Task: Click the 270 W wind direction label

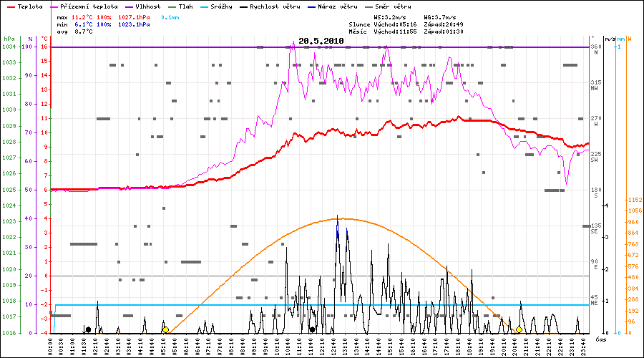Action: point(596,121)
